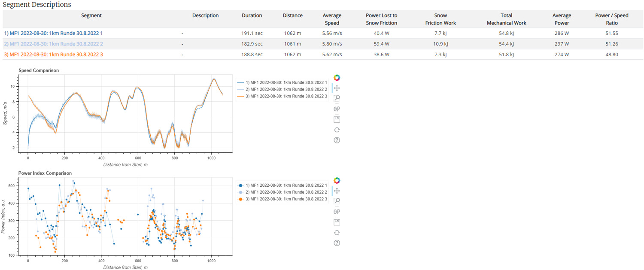The height and width of the screenshot is (270, 644).
Task: Save the Speed Comparison chart as image
Action: (337, 119)
